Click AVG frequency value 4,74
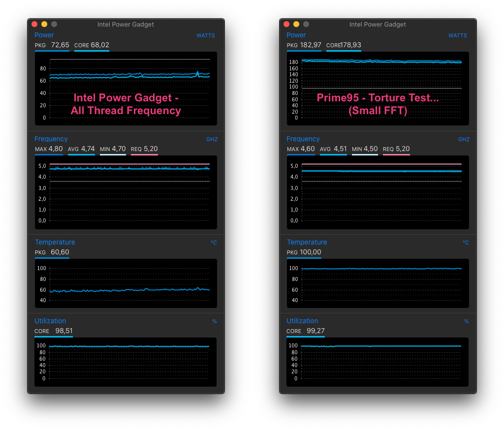The width and height of the screenshot is (504, 430). [88, 149]
